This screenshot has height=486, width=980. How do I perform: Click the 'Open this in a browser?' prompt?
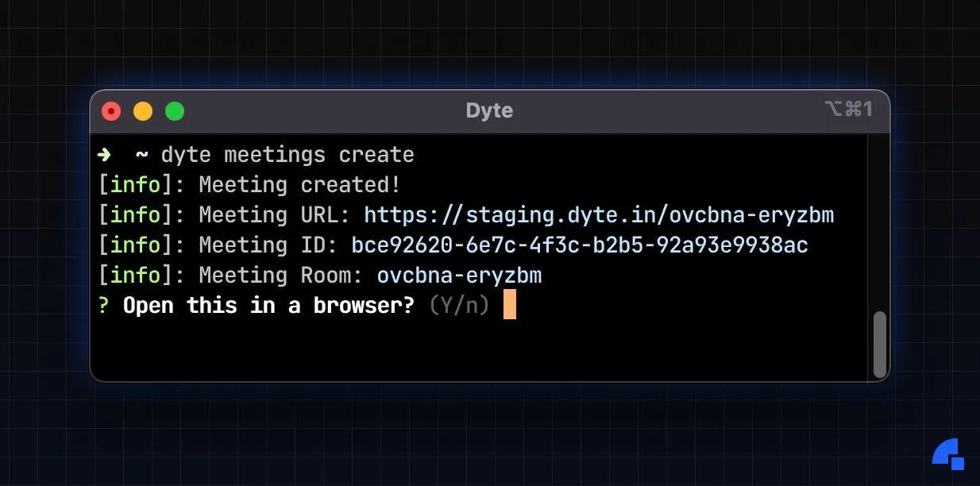269,306
